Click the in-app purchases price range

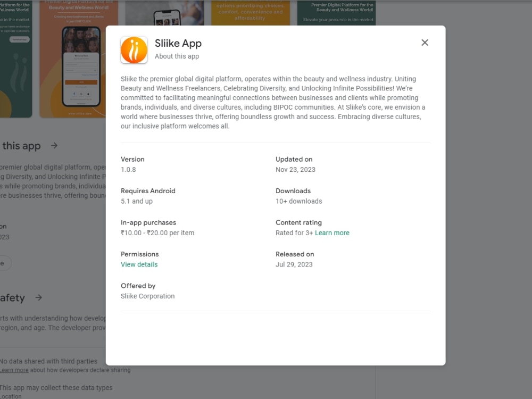click(157, 232)
